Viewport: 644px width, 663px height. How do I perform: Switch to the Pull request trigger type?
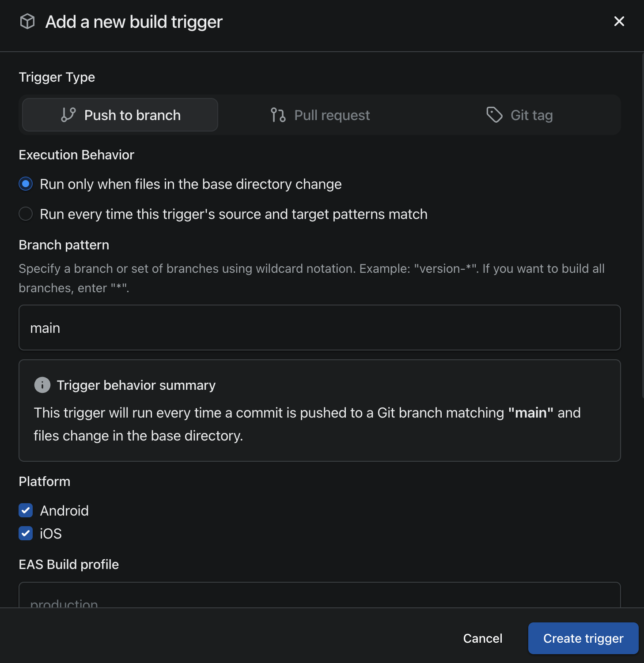point(320,115)
